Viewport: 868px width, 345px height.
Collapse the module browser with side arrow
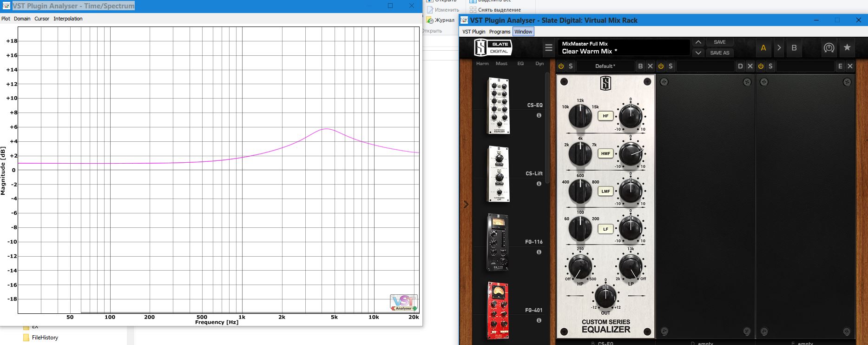click(x=466, y=204)
